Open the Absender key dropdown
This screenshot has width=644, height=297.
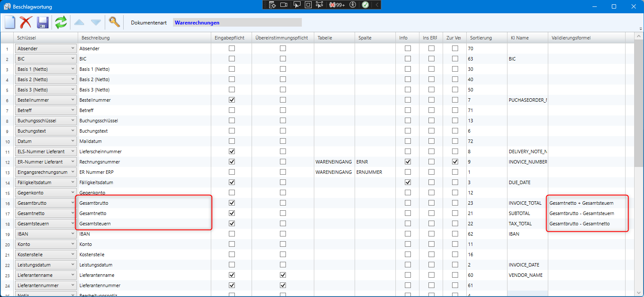pos(46,48)
